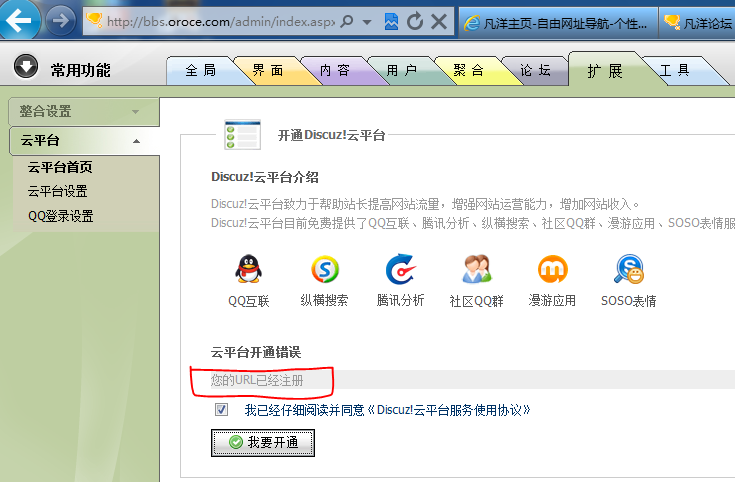Click the 腾讯分析 icon
The width and height of the screenshot is (735, 482).
coord(400,269)
